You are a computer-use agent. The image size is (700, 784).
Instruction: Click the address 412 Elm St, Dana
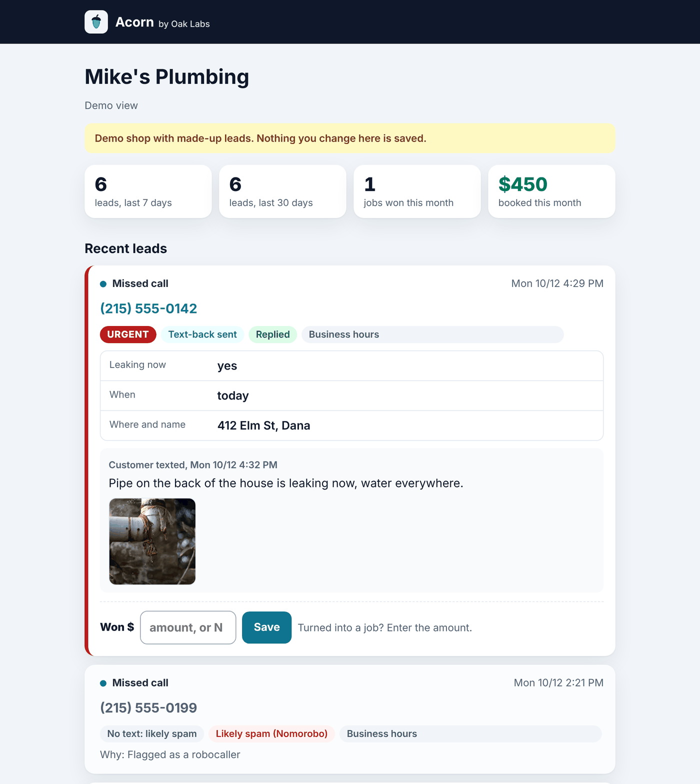263,425
